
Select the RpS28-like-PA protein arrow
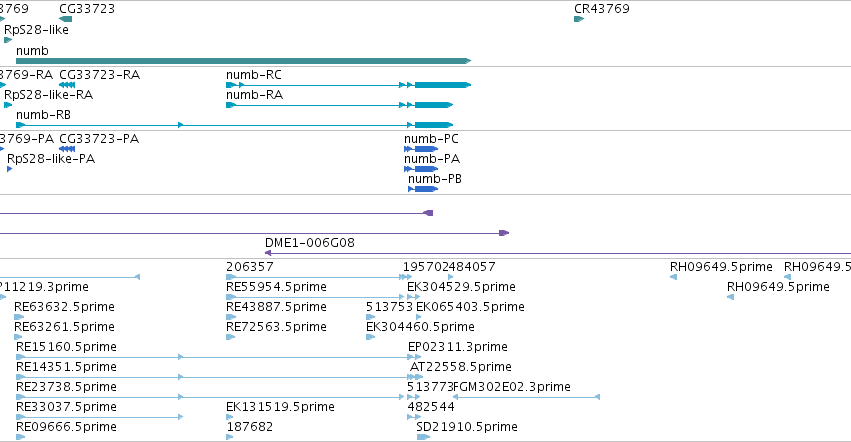[9, 169]
